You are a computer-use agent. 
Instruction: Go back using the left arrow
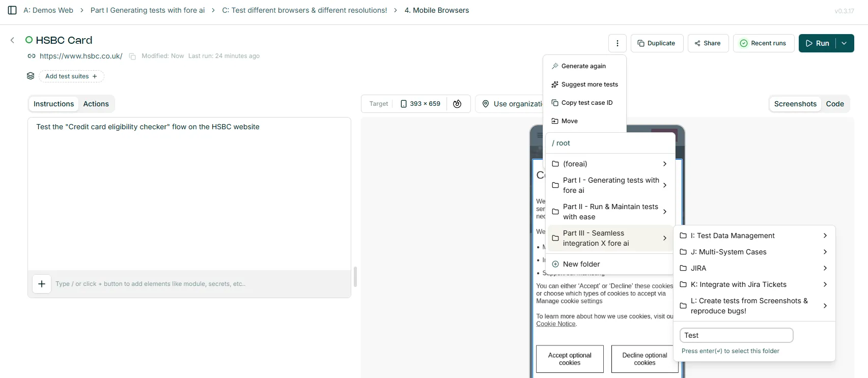click(x=12, y=40)
